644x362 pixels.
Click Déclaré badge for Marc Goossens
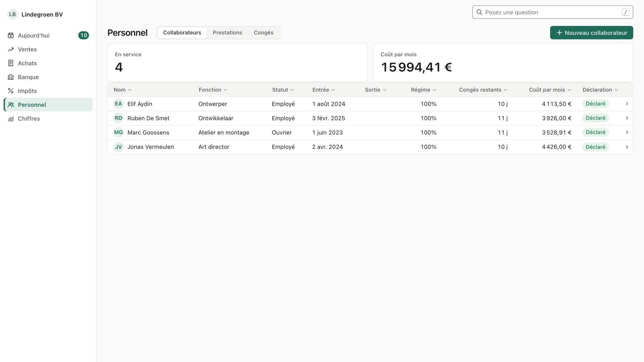click(x=595, y=132)
